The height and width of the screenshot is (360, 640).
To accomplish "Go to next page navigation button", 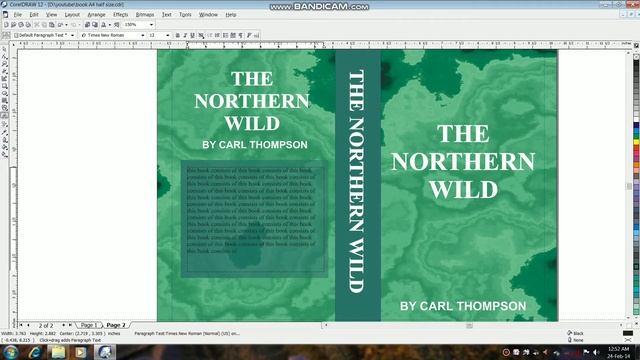I will coord(63,325).
